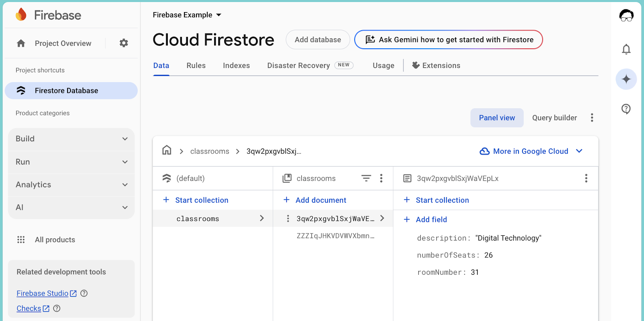This screenshot has height=321, width=644.
Task: Open Firebase Example project dropdown
Action: [187, 15]
